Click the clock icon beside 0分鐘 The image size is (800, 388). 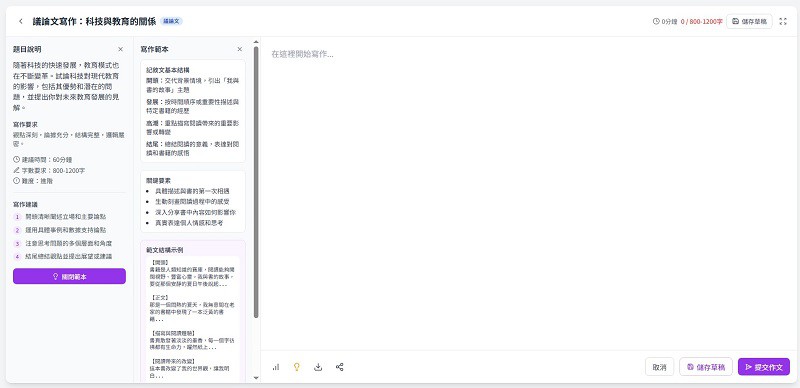click(656, 21)
